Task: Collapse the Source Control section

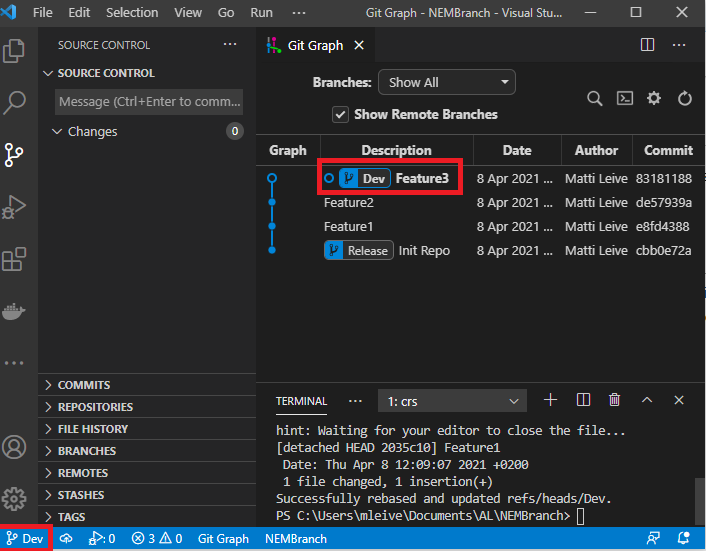Action: click(147, 73)
